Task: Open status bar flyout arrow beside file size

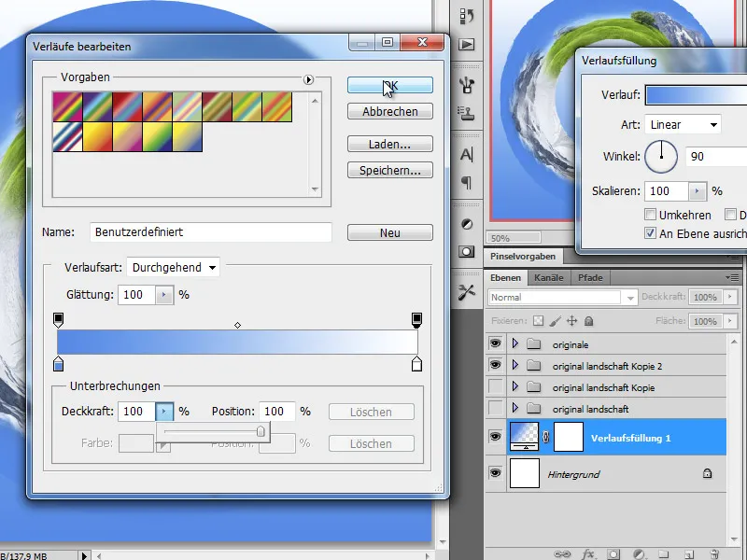Action: tap(84, 555)
